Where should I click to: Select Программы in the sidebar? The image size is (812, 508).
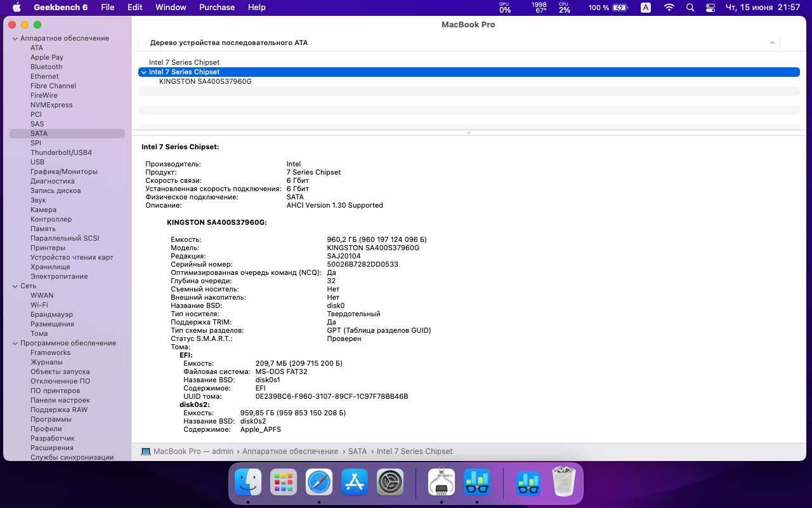(51, 419)
